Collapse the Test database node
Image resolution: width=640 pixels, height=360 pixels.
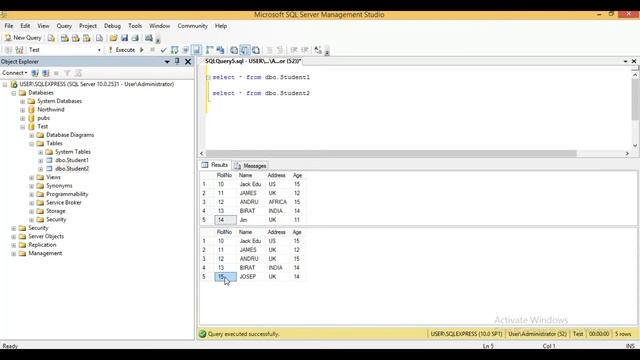(22, 127)
